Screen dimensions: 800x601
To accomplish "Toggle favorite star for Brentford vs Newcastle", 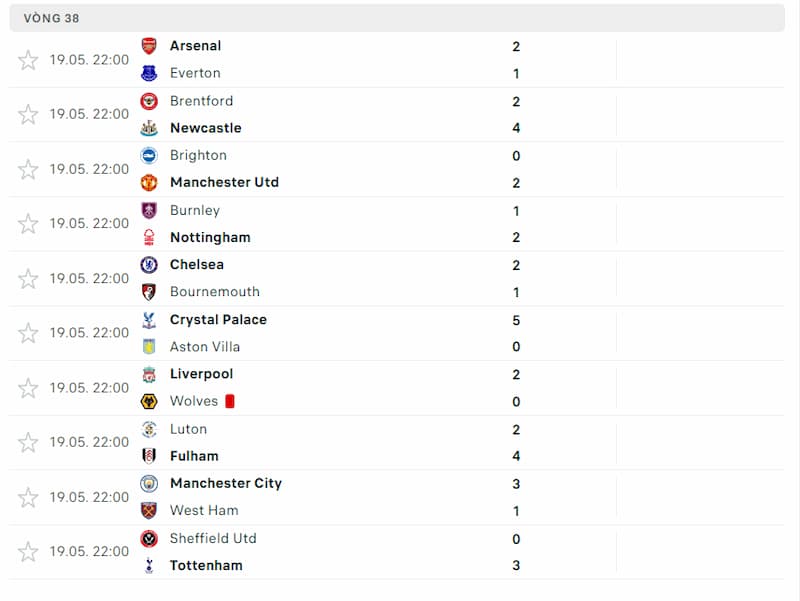I will (x=28, y=114).
